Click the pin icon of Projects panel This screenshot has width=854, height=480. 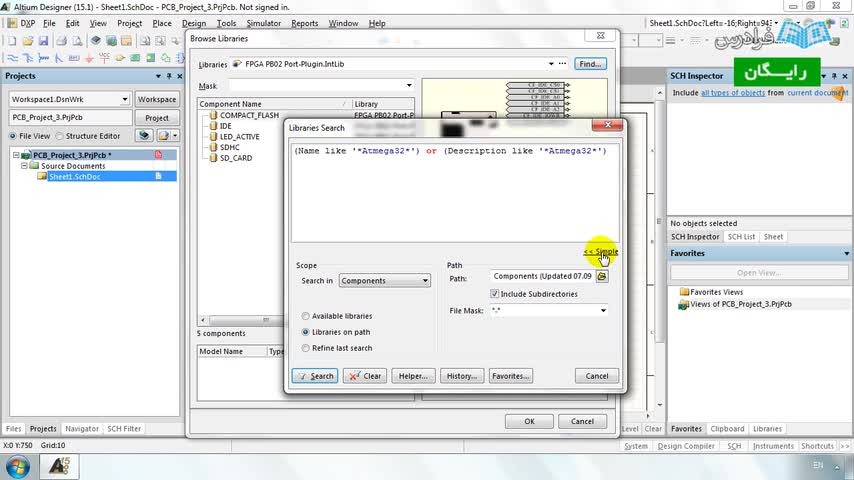[169, 76]
